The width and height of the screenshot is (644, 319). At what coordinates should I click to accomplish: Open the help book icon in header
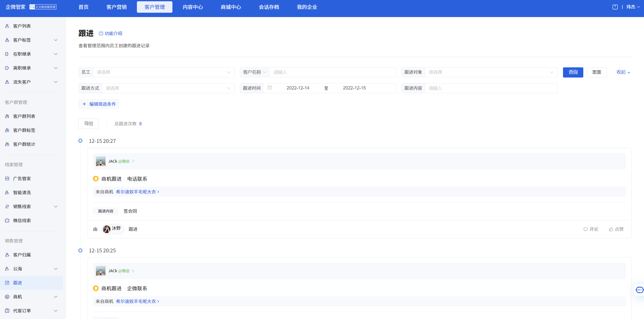615,7
